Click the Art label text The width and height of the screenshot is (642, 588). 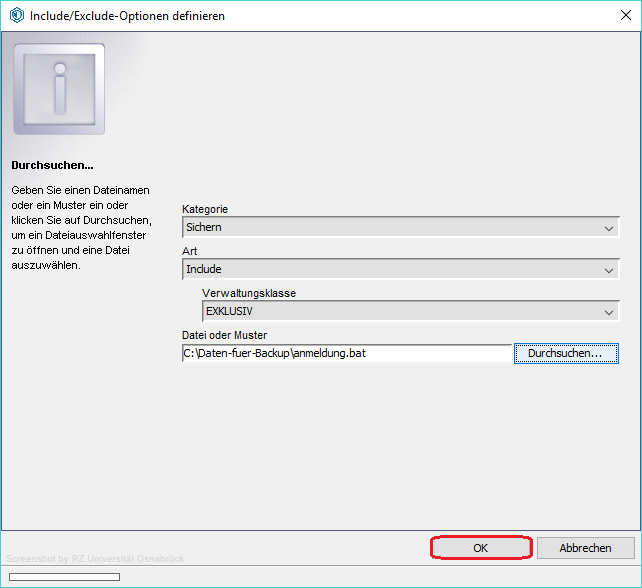188,251
